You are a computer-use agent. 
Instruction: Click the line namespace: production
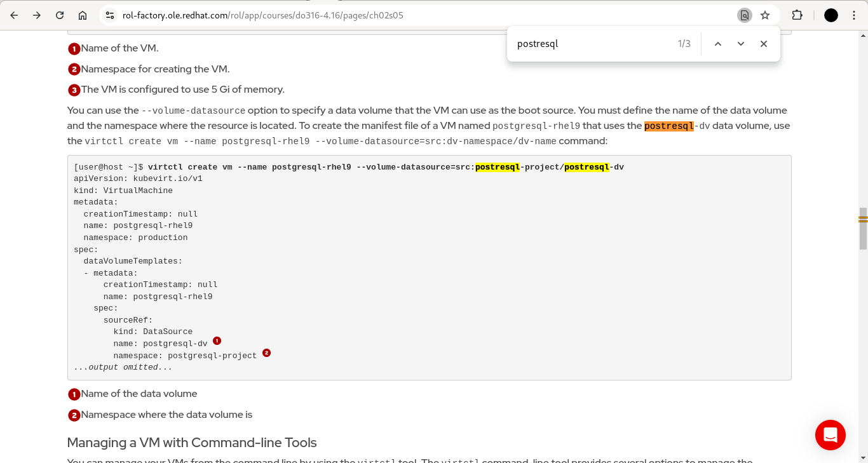coord(135,238)
